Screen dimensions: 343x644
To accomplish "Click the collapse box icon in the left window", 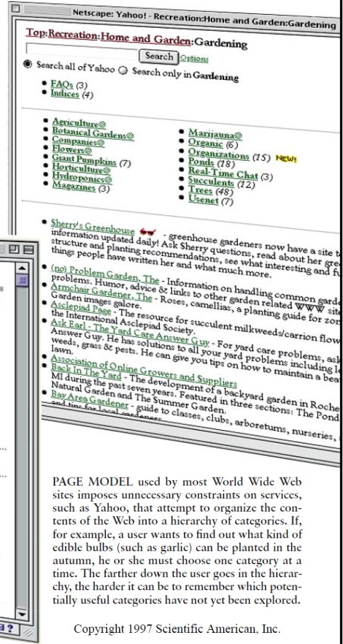I will 28,250.
